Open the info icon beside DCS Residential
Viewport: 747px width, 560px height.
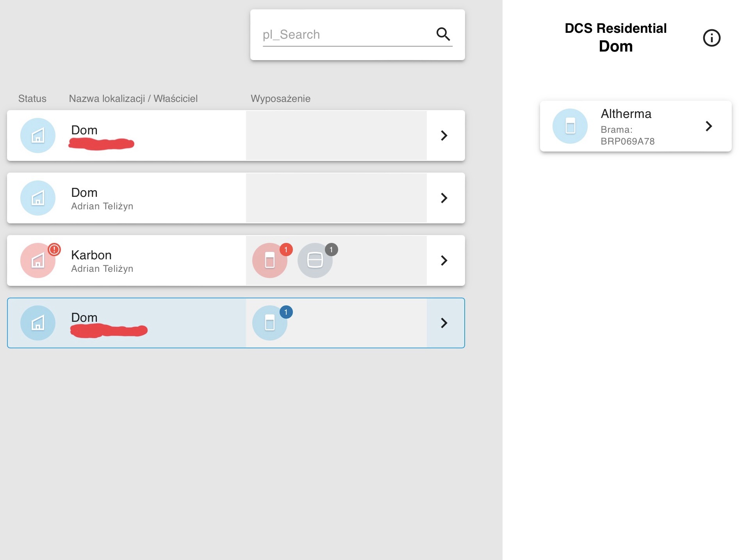coord(711,38)
